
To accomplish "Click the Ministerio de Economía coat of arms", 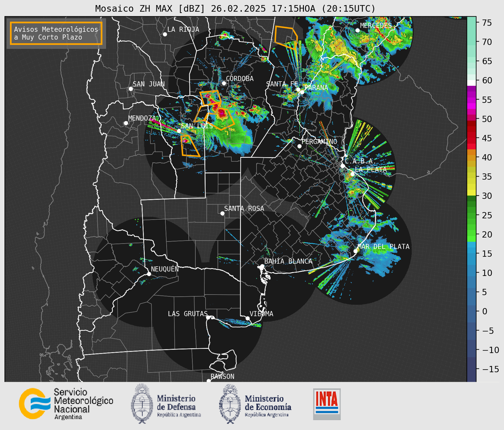I will pos(230,403).
